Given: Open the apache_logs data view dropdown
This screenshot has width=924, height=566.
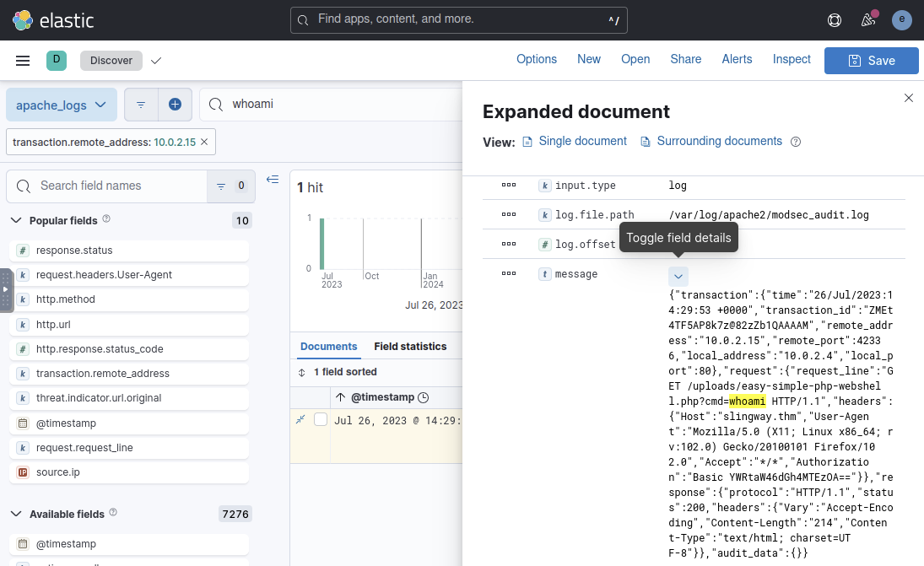Looking at the screenshot, I should click(61, 105).
